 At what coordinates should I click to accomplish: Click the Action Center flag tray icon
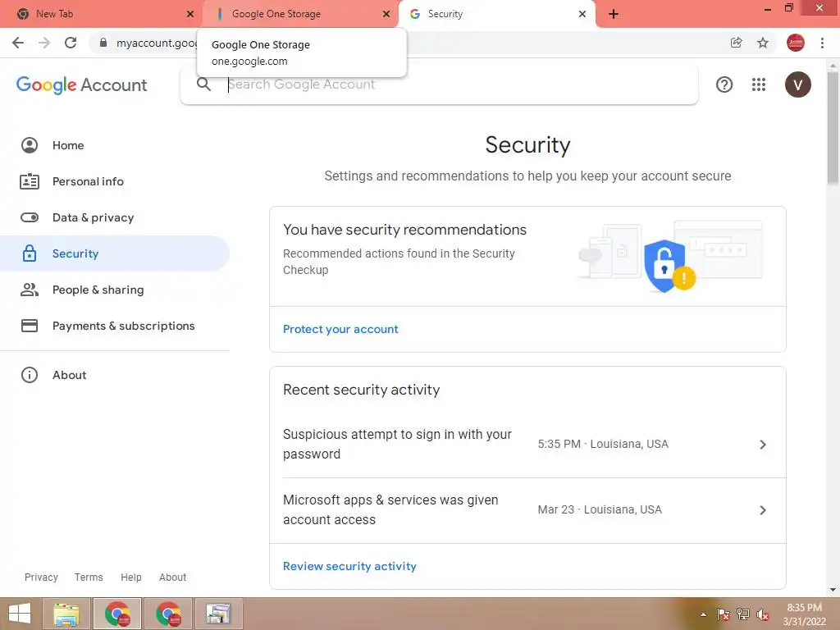tap(724, 614)
